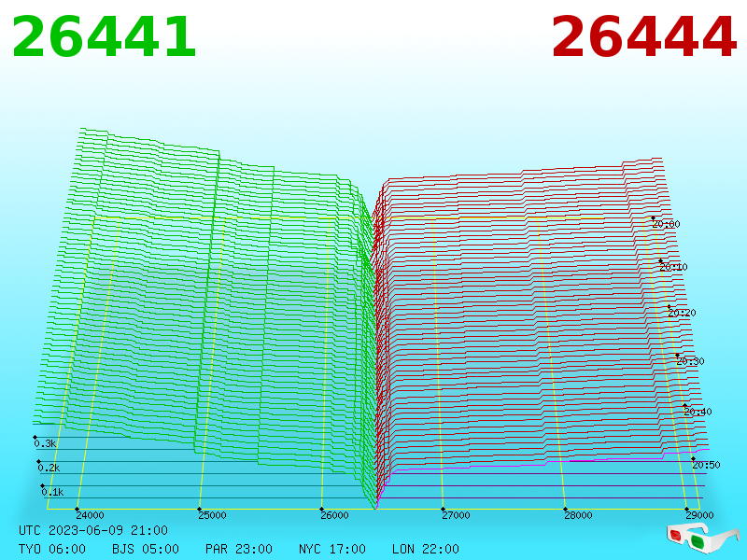Click the 20:00 time axis marker
This screenshot has width=747, height=560.
(x=666, y=224)
